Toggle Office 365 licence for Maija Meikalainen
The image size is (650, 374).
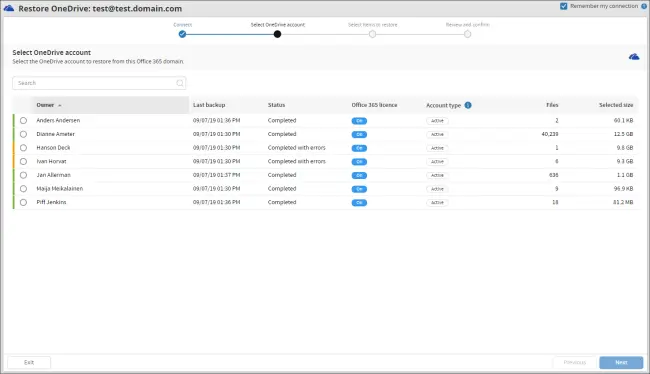point(359,189)
